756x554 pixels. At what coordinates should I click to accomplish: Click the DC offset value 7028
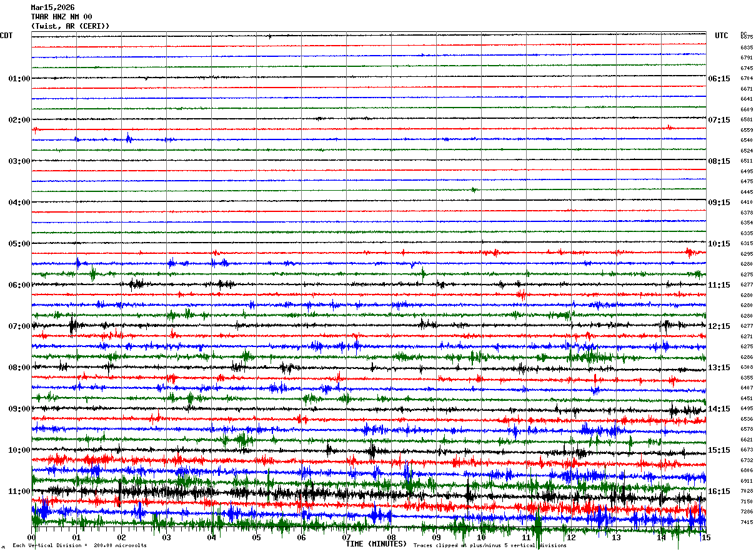(747, 491)
